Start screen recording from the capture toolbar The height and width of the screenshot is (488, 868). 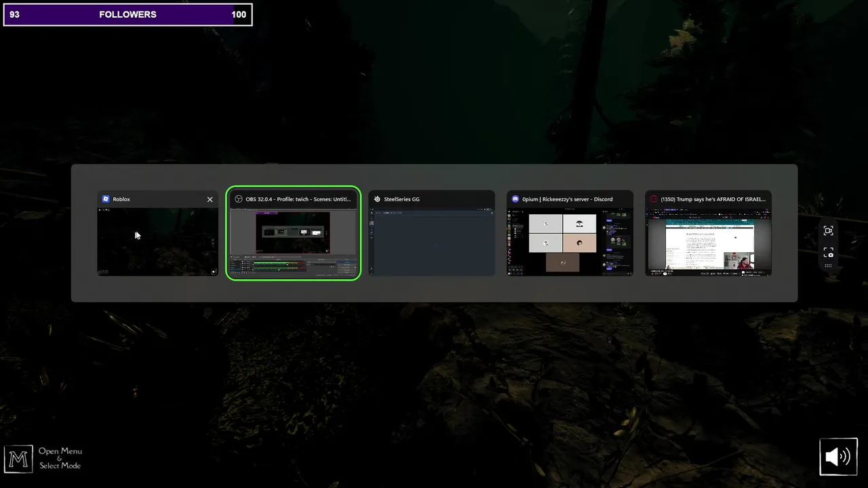click(828, 230)
